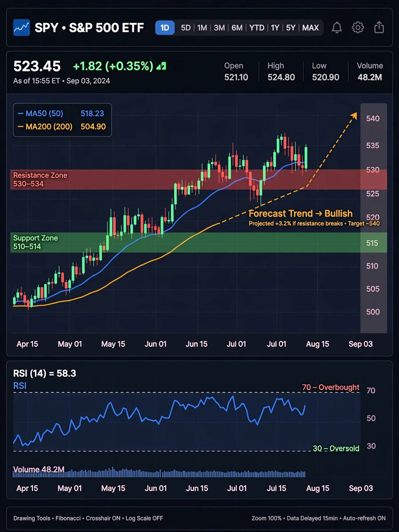Viewport: 399px width, 532px height.
Task: Click Apr 15 on price chart axis
Action: point(27,344)
